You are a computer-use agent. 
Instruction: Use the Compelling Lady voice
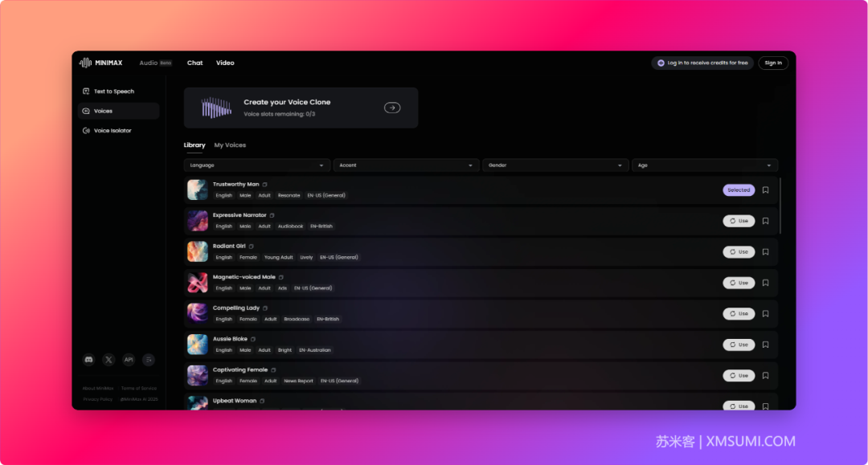[x=739, y=314]
